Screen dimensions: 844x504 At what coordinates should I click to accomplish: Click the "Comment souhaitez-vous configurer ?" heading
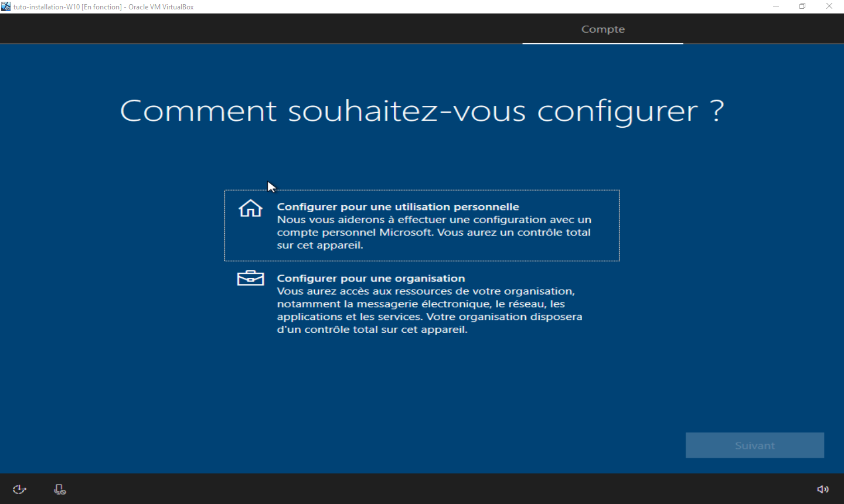point(422,111)
